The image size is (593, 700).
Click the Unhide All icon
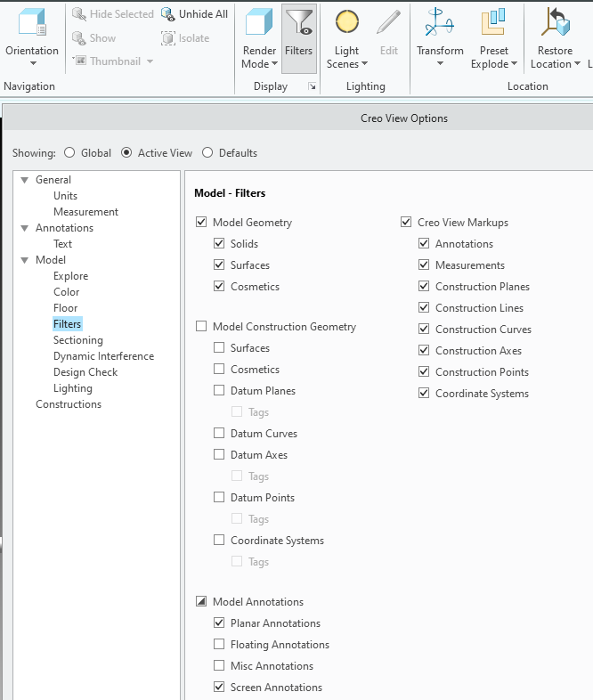pyautogui.click(x=168, y=14)
